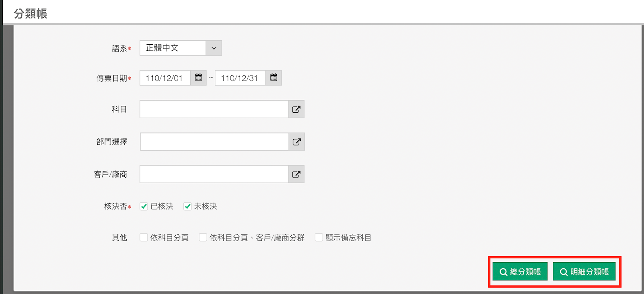Tick the 顯示備忘科目 checkbox
The height and width of the screenshot is (294, 644).
319,238
